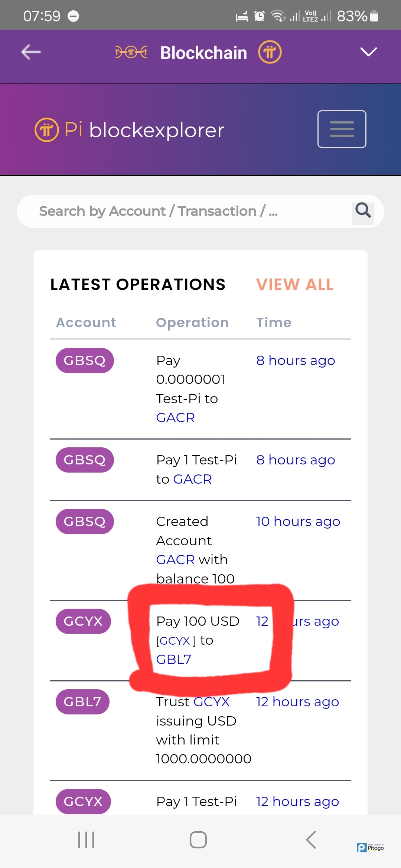
Task: Open 10 hours ago timestamp link
Action: 298,522
